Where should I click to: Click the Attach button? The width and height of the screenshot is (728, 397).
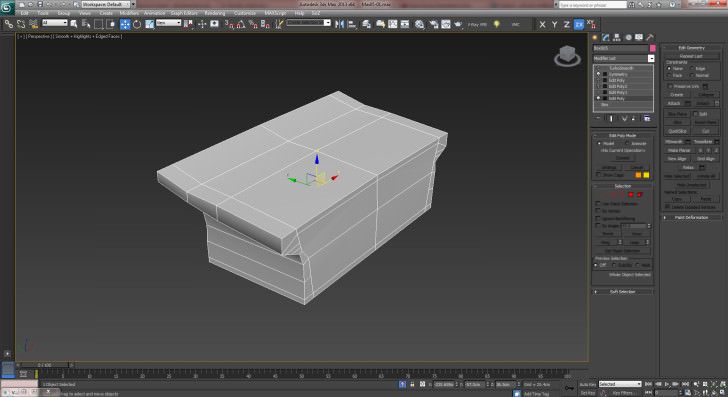tap(674, 104)
